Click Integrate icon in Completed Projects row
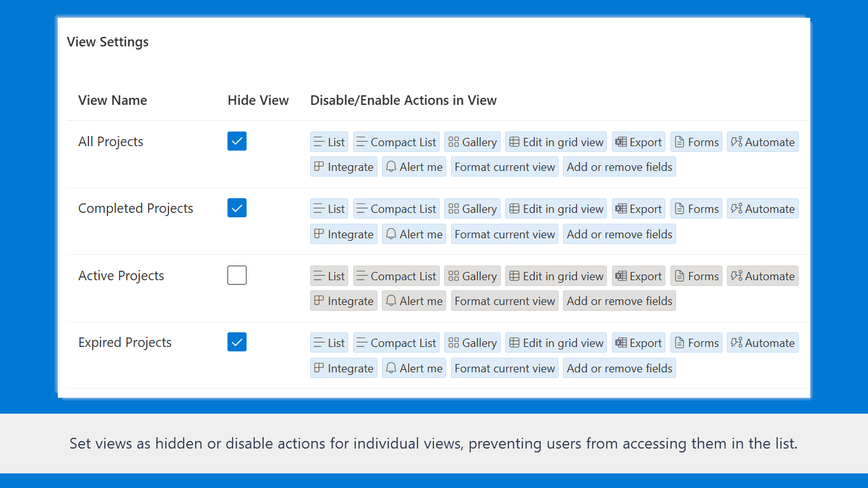 tap(319, 234)
